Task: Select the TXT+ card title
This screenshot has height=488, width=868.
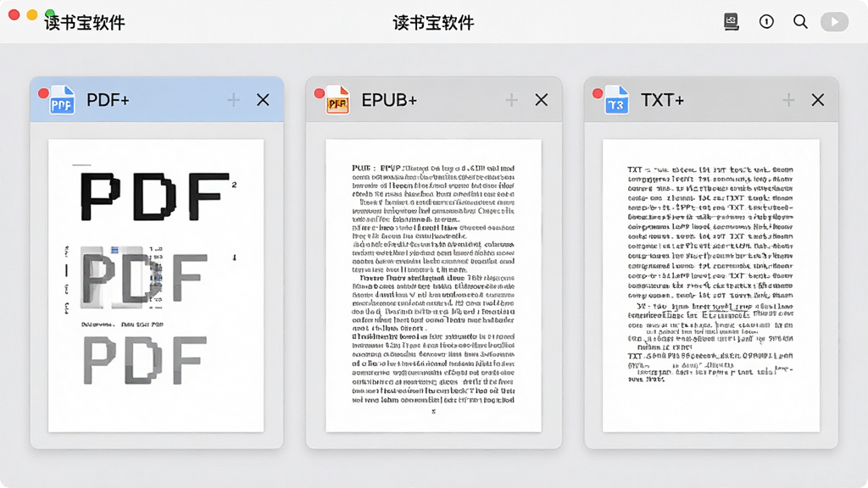Action: coord(662,100)
